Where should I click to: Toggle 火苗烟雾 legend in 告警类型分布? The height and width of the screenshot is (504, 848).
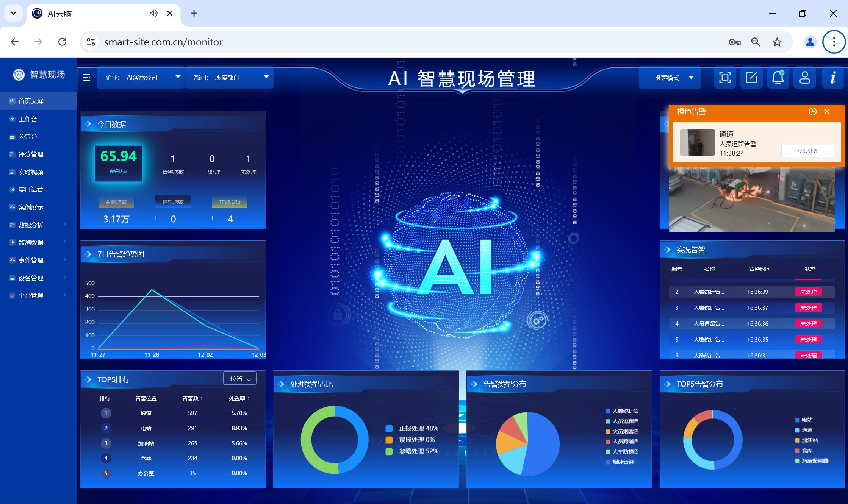[x=622, y=431]
